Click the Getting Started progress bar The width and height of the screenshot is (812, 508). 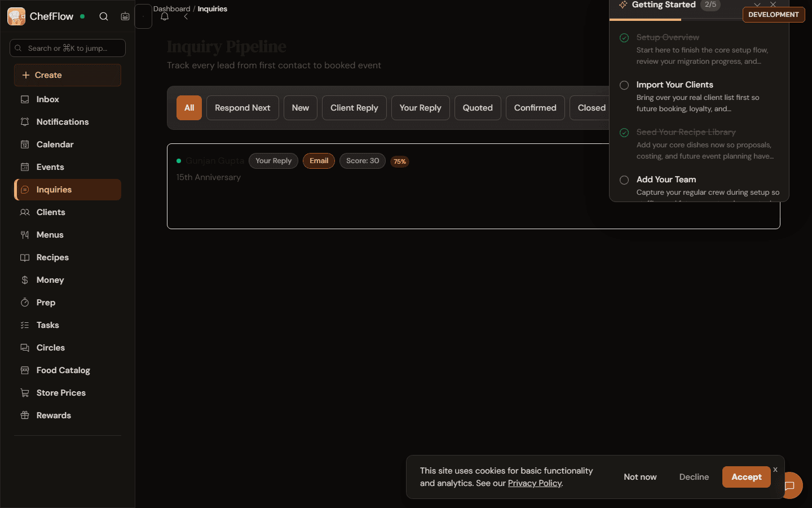[x=699, y=20]
